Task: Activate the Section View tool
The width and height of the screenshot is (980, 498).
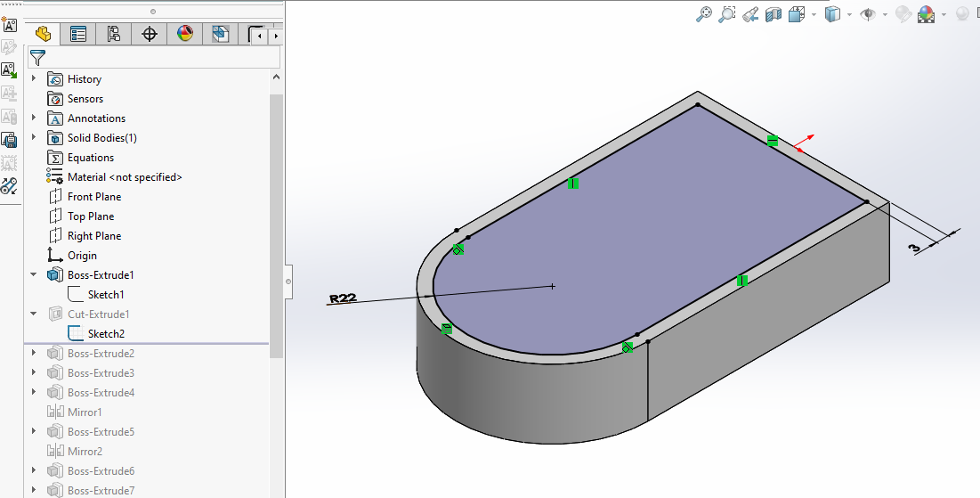Action: click(x=773, y=14)
